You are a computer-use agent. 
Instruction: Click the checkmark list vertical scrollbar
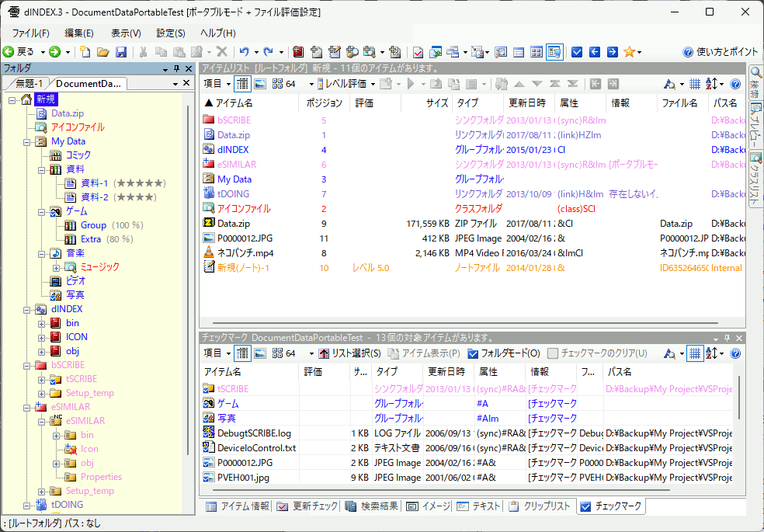pos(739,397)
